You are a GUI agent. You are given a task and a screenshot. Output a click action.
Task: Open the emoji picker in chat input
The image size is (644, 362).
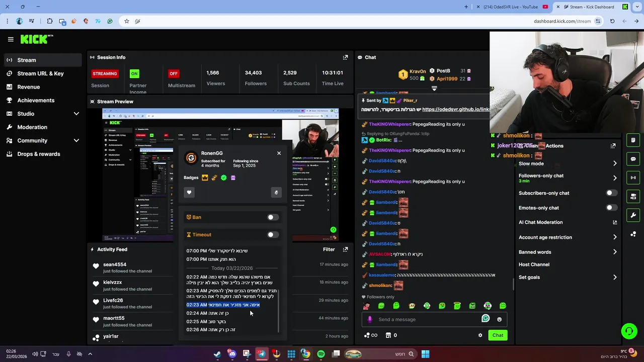click(499, 319)
